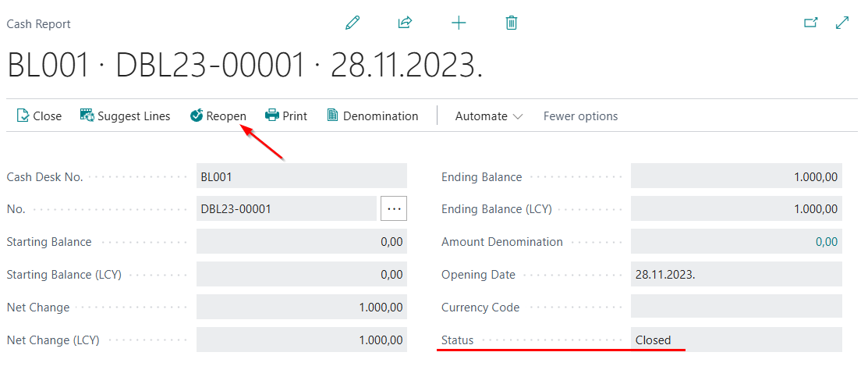Click the Ending Balance field

[x=736, y=176]
